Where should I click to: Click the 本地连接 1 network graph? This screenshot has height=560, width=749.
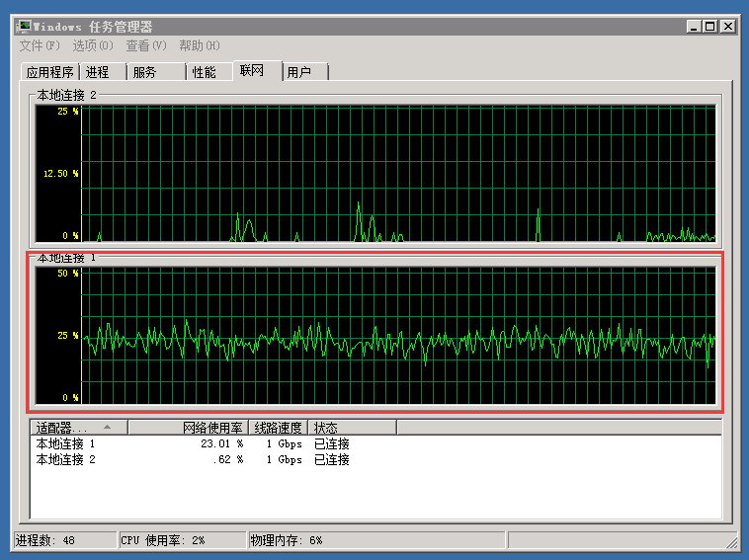[375, 336]
